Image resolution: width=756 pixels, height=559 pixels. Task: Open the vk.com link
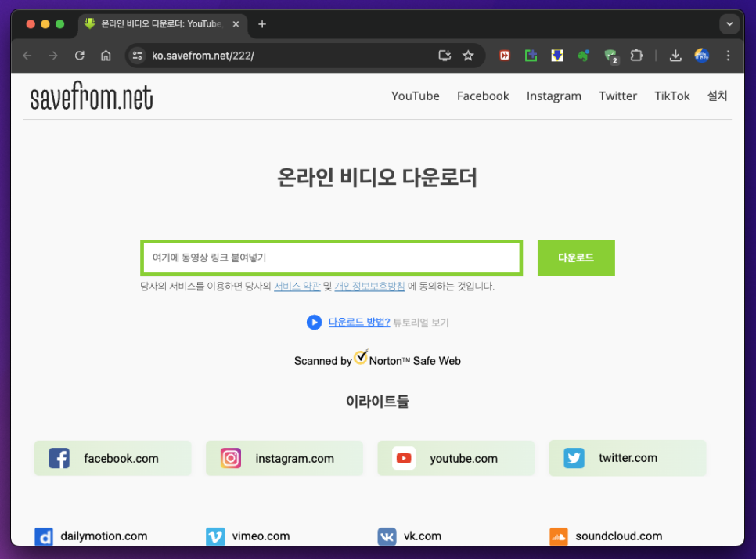click(423, 536)
